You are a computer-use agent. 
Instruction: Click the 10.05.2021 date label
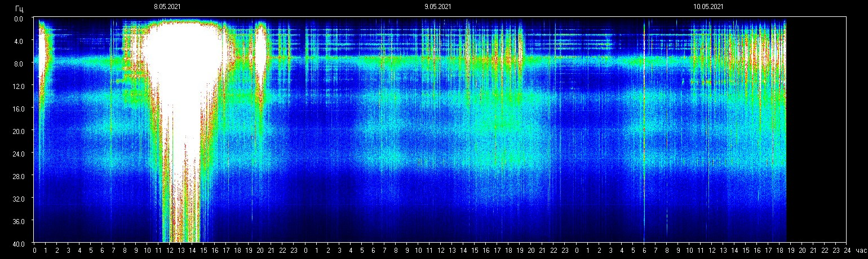[708, 7]
